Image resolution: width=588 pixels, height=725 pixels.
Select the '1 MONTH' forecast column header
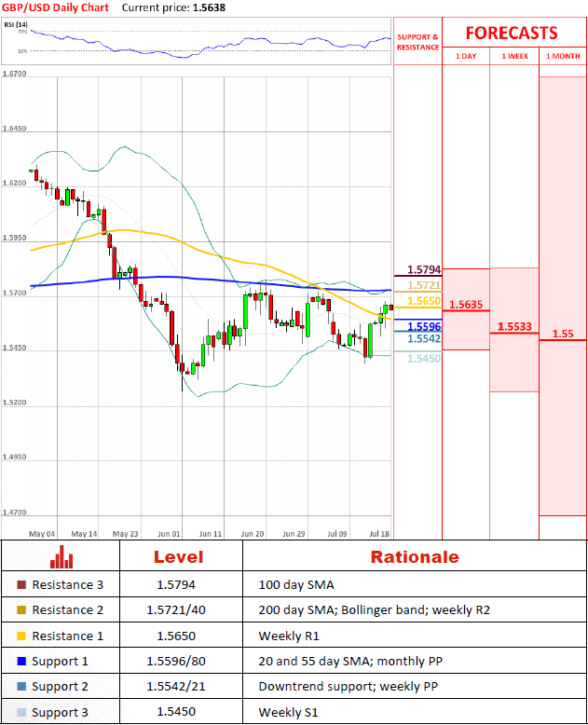[563, 56]
